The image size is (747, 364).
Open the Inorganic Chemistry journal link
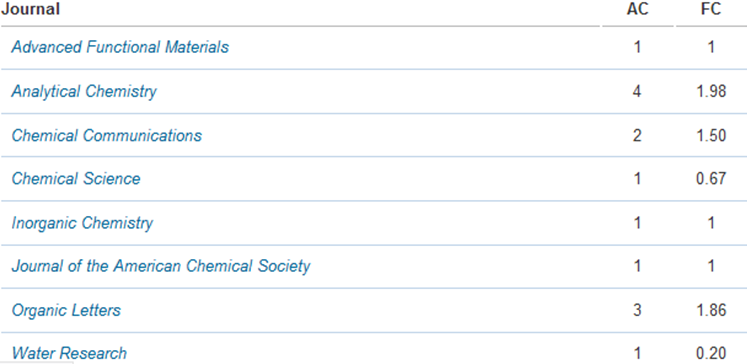82,223
